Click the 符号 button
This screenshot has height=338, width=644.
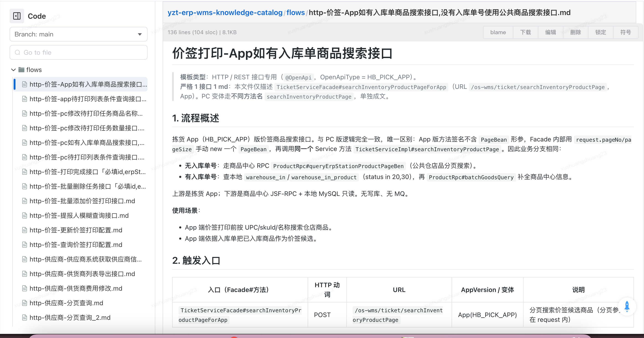(x=626, y=32)
